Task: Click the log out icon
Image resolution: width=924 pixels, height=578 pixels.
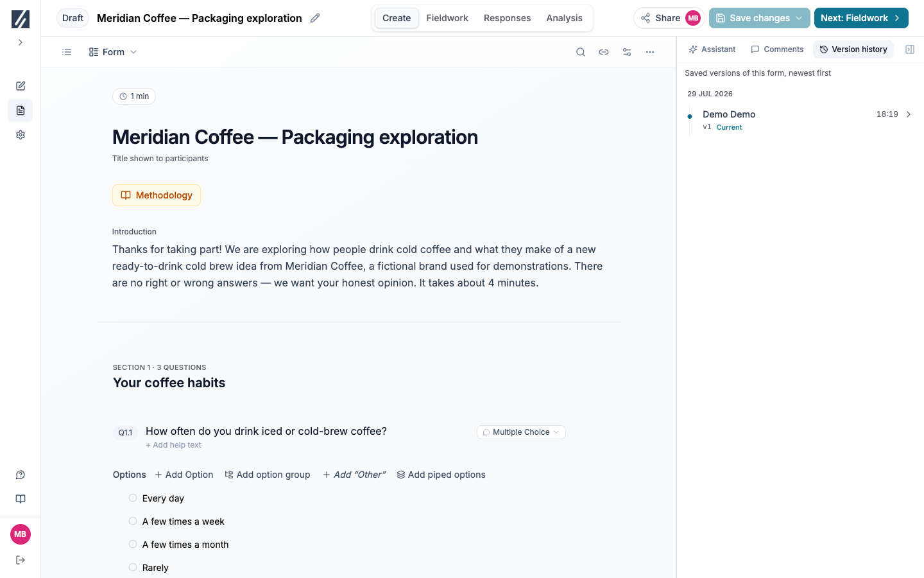Action: pos(21,560)
